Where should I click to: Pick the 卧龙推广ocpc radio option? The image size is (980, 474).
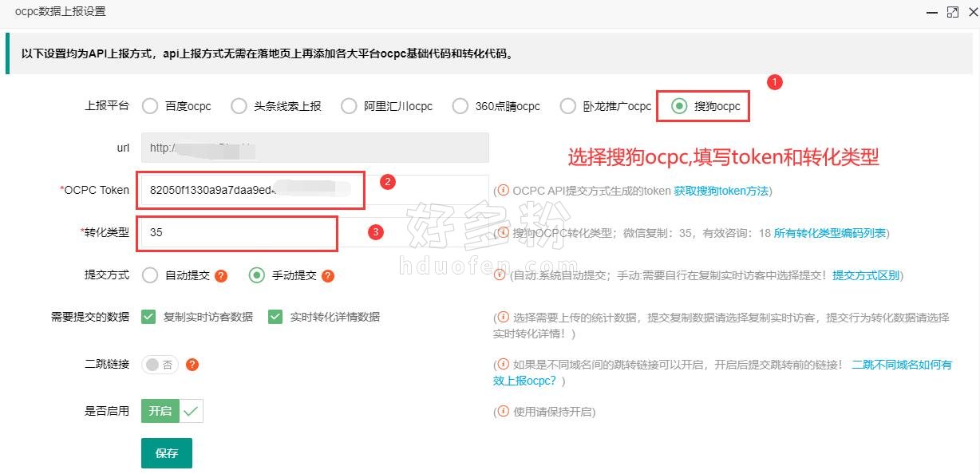coord(567,106)
